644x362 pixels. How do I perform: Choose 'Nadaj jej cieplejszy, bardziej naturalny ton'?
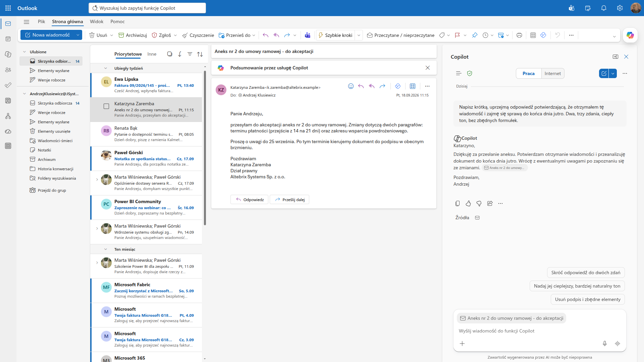577,286
